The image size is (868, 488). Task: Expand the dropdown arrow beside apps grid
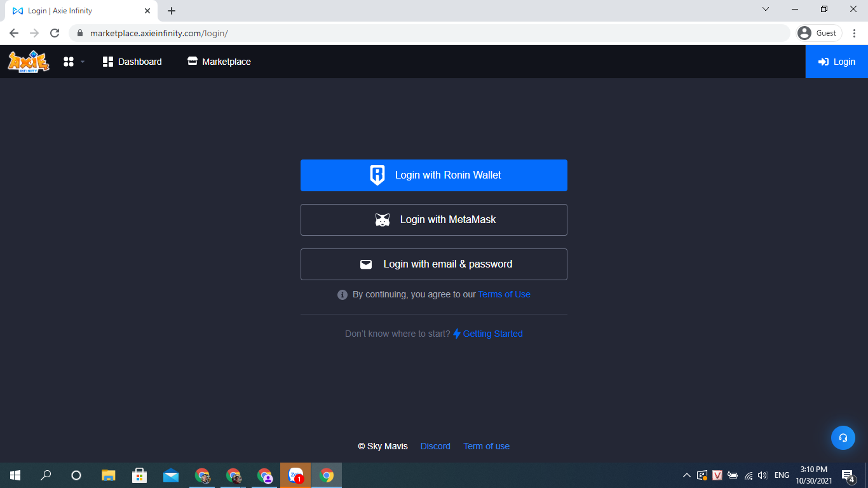coord(83,62)
